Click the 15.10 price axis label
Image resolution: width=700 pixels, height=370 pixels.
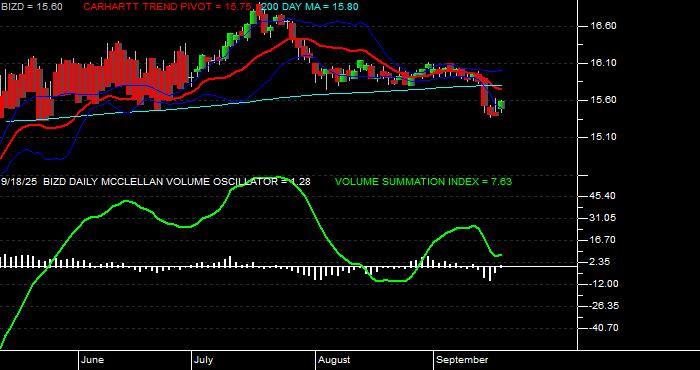604,137
